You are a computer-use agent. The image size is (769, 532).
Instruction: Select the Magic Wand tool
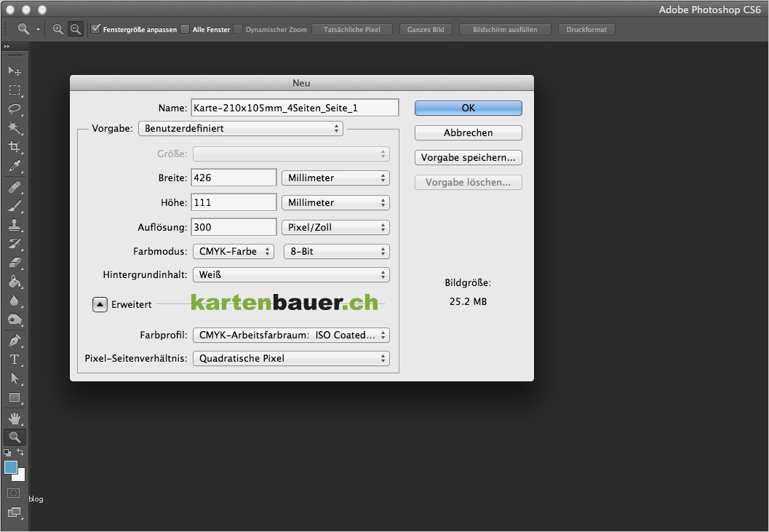coord(15,128)
